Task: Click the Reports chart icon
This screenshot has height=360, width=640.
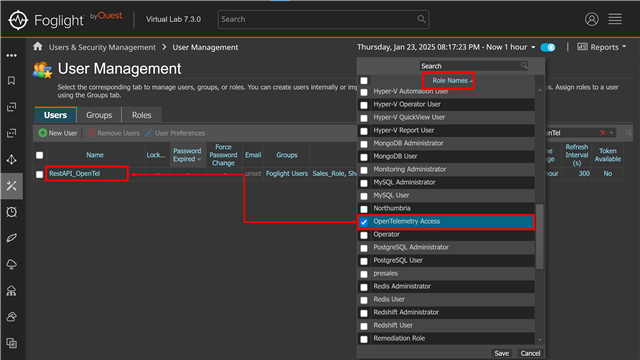Action: [x=582, y=47]
